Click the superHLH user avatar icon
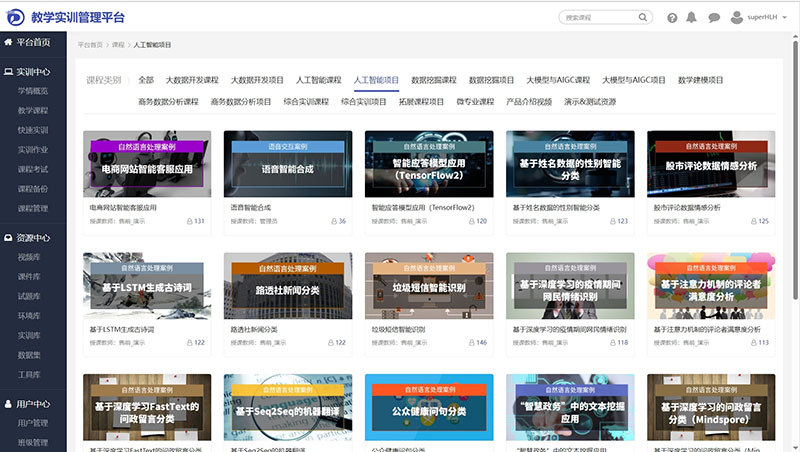 738,17
